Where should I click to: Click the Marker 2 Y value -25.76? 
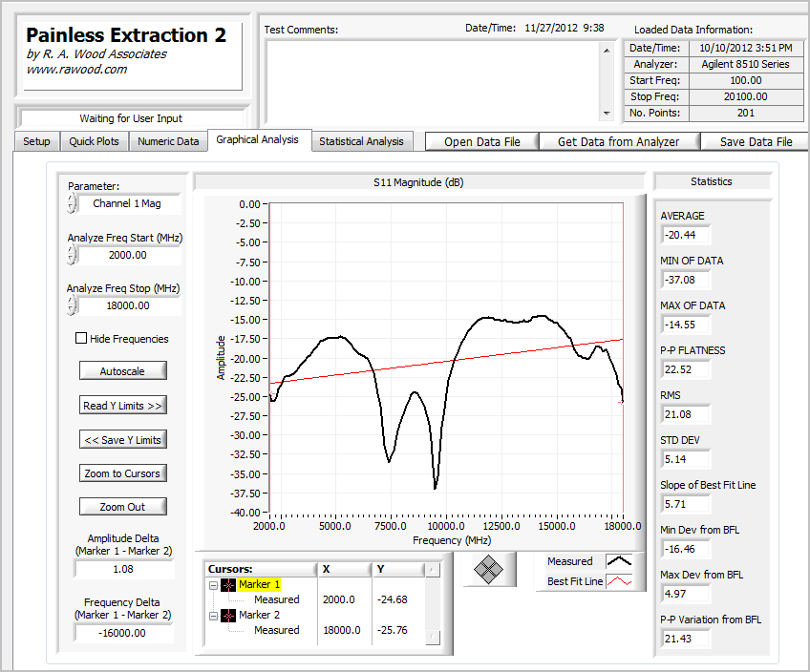392,630
